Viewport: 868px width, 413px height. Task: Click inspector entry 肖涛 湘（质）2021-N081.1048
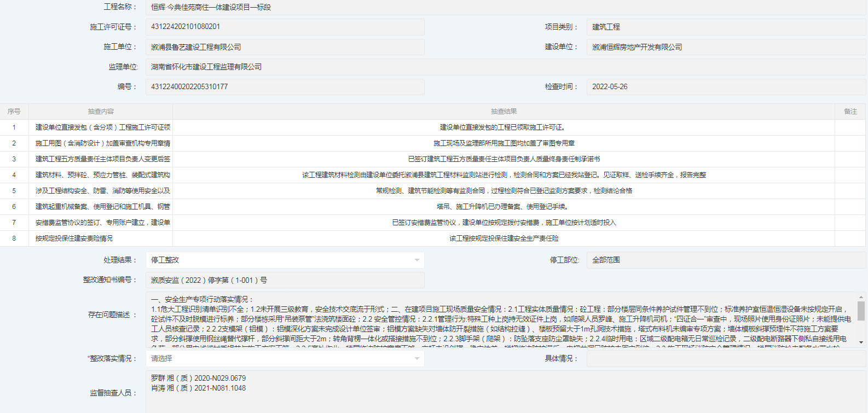tap(198, 388)
